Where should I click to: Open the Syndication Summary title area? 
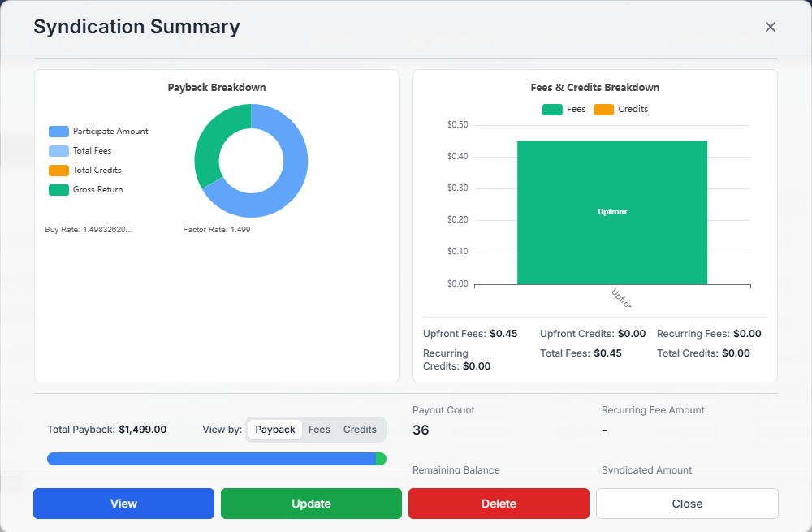(x=136, y=26)
